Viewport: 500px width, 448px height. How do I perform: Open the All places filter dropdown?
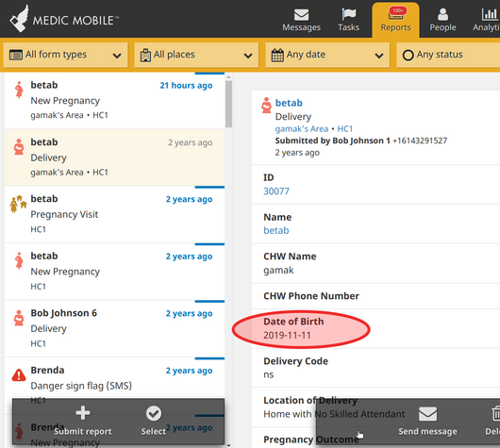pyautogui.click(x=196, y=55)
